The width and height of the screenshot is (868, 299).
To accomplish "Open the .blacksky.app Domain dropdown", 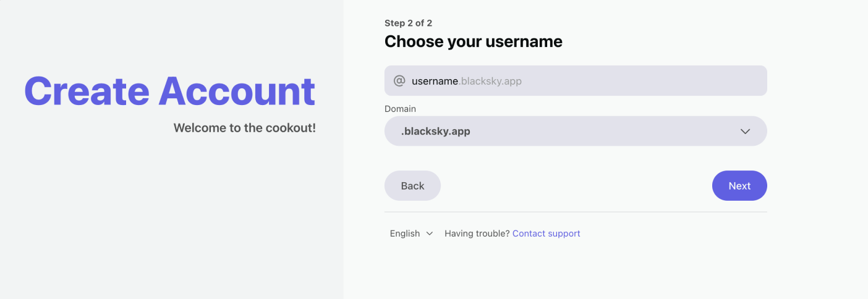I will tap(576, 131).
